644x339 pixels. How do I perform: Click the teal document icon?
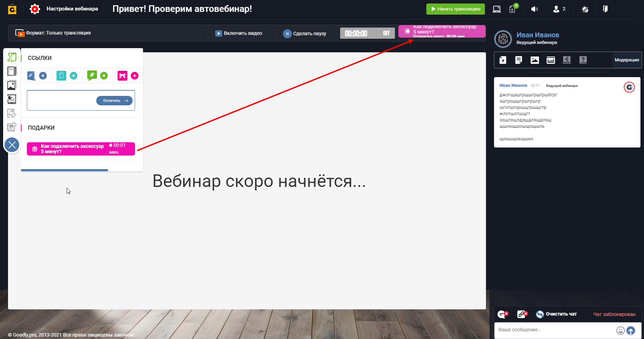click(61, 76)
